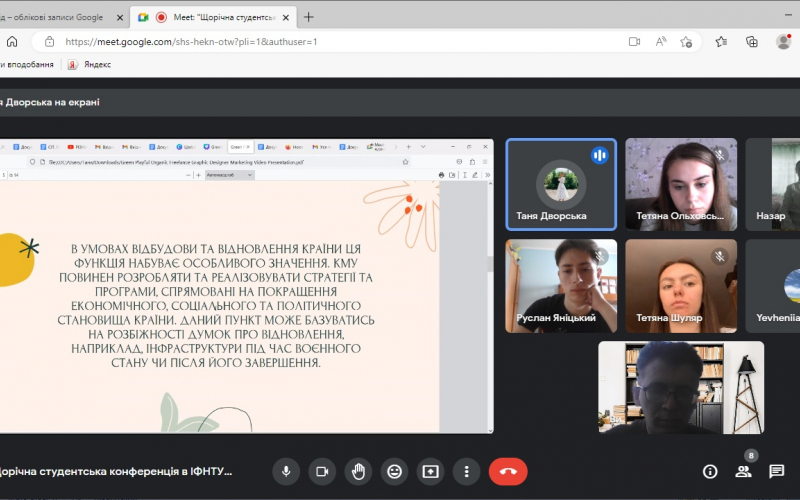Select Yevheniia participant tile

[x=773, y=286]
